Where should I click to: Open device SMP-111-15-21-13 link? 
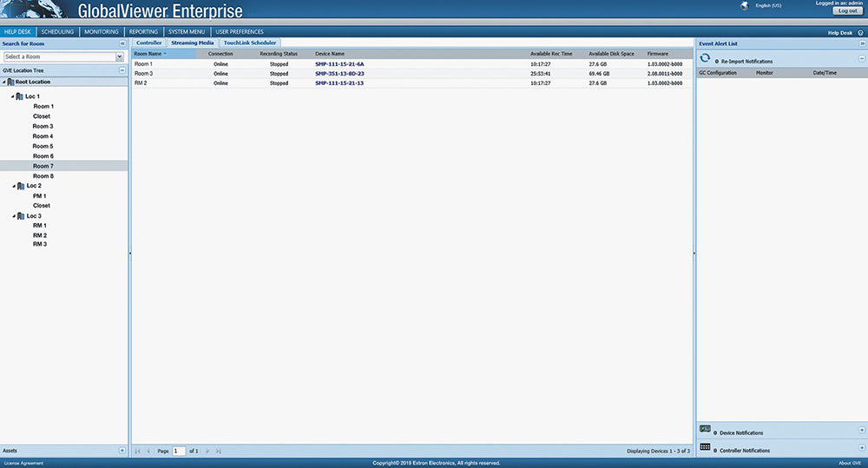(339, 83)
